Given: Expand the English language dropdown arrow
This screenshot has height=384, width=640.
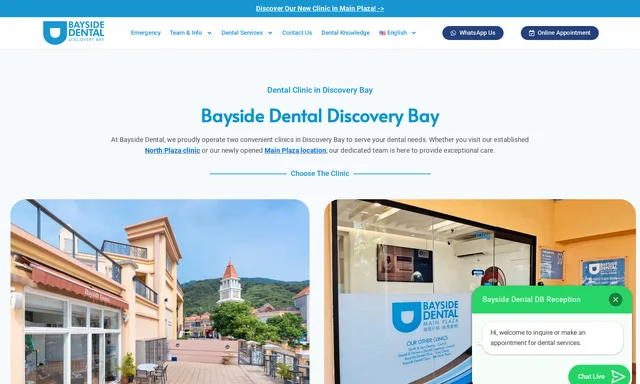Looking at the screenshot, I should coord(413,33).
